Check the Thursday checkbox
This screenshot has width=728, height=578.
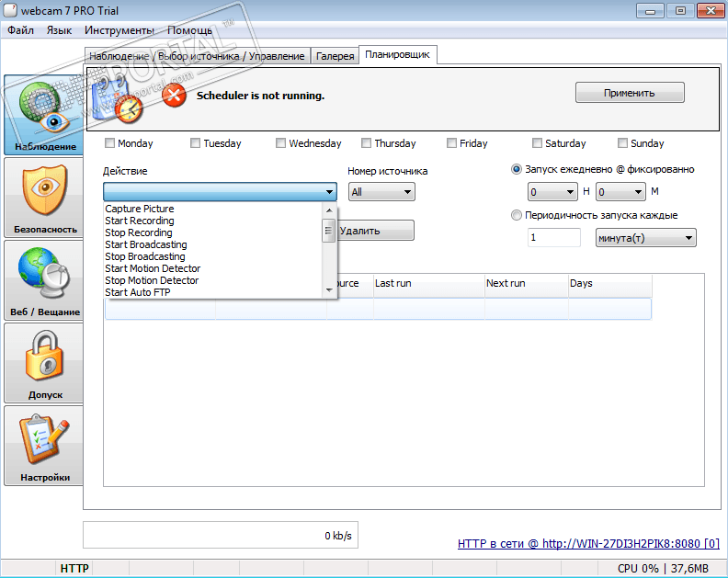tap(366, 143)
